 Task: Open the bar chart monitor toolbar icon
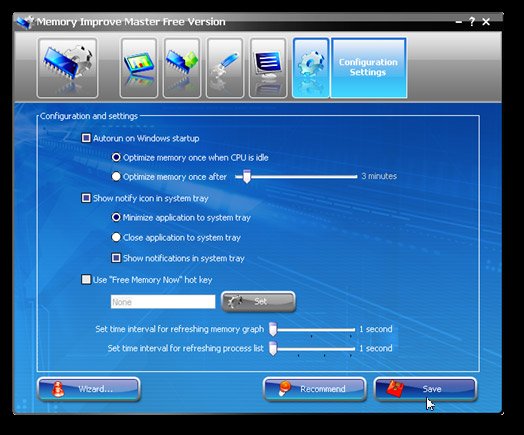coord(139,68)
